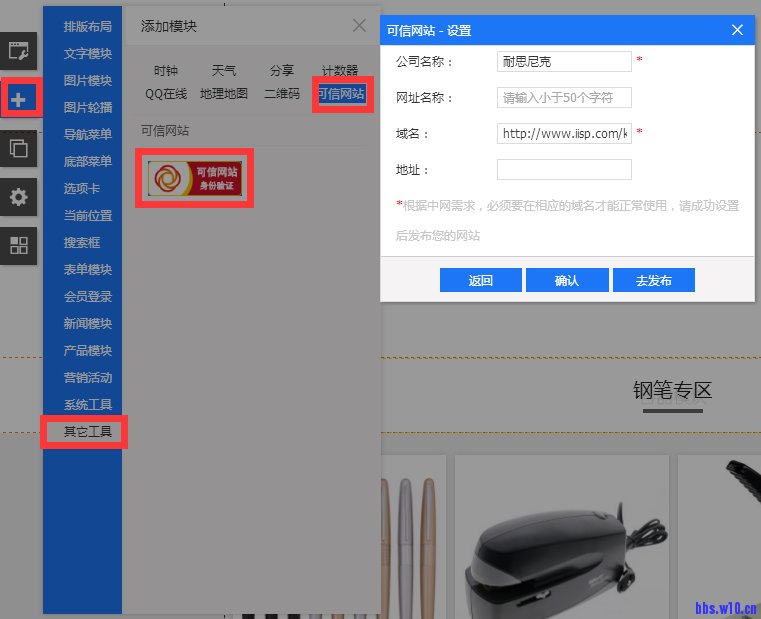The image size is (761, 619).
Task: Click the empty 地址 input field
Action: tap(564, 170)
